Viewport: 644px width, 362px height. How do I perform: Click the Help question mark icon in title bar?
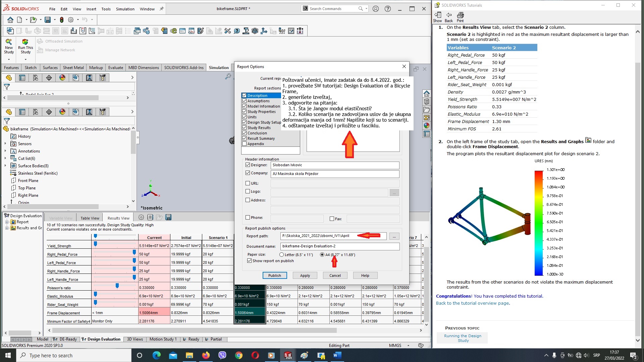[x=388, y=9]
